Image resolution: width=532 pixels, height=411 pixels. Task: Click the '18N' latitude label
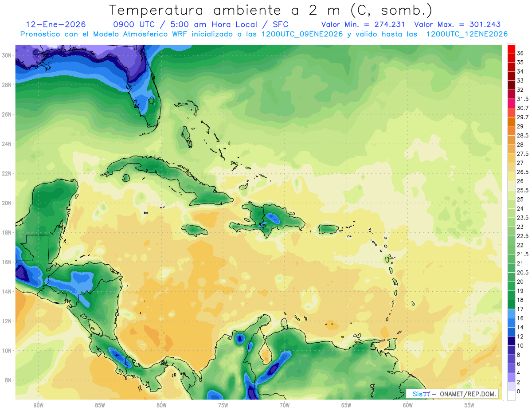coord(7,232)
